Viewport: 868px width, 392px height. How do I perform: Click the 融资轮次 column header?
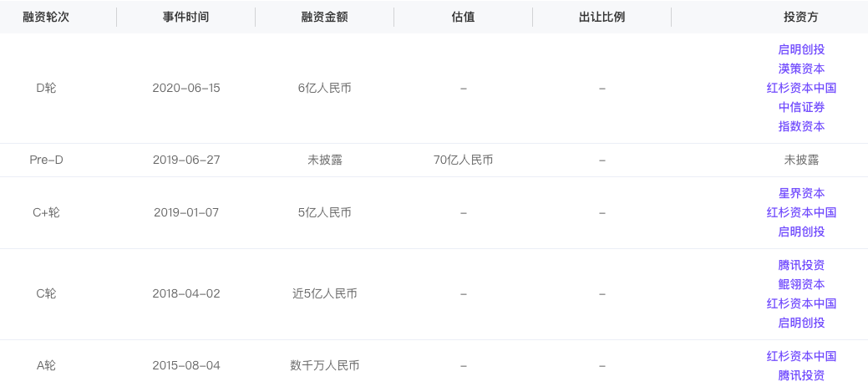[x=46, y=18]
